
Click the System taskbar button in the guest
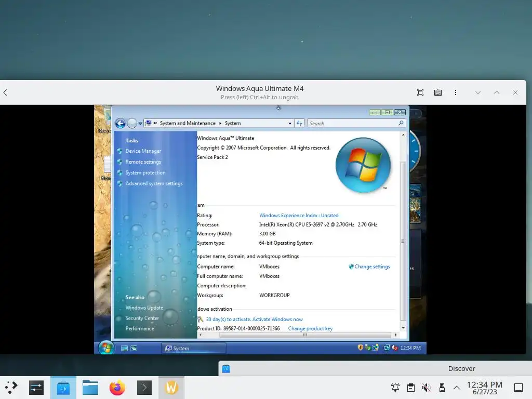(x=194, y=348)
